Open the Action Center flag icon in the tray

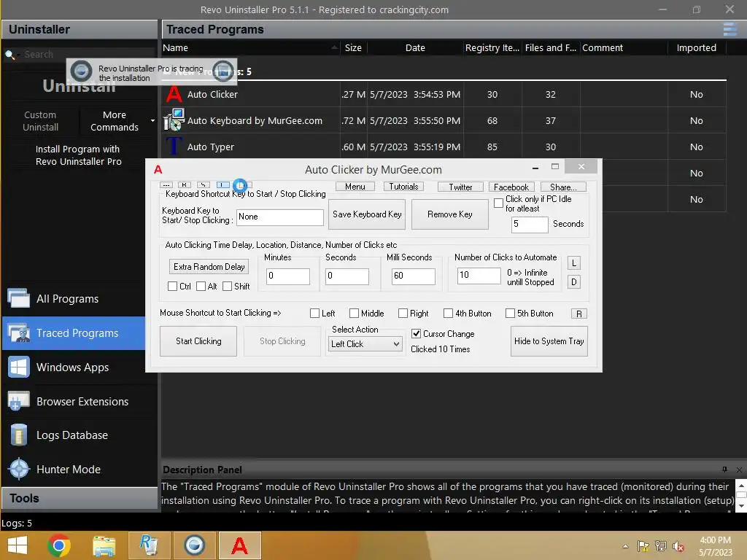pyautogui.click(x=643, y=546)
